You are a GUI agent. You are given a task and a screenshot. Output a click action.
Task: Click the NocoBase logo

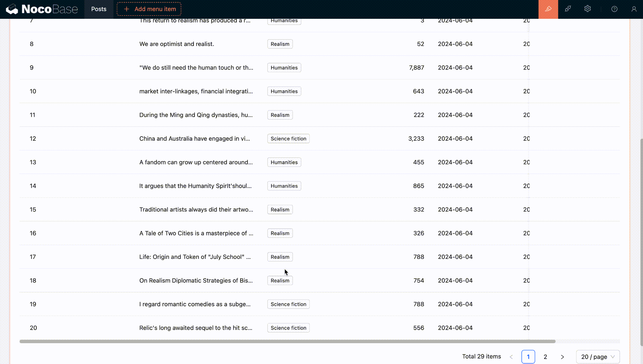coord(42,9)
